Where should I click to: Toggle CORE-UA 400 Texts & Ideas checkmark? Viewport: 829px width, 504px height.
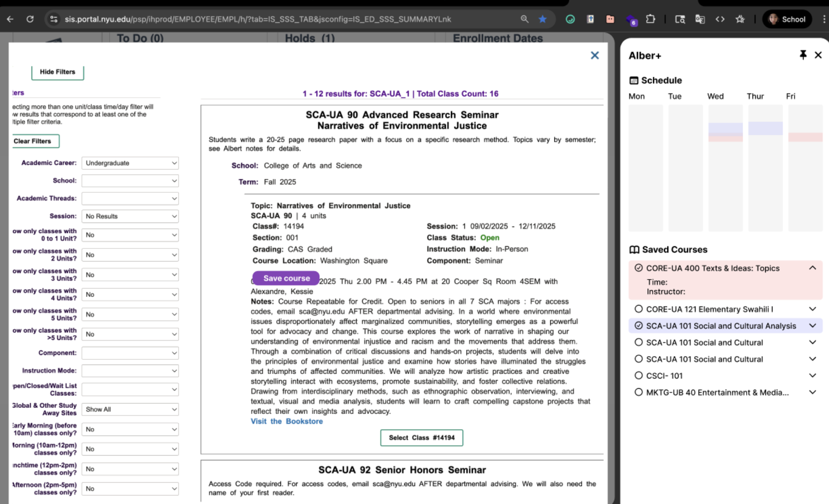(638, 268)
